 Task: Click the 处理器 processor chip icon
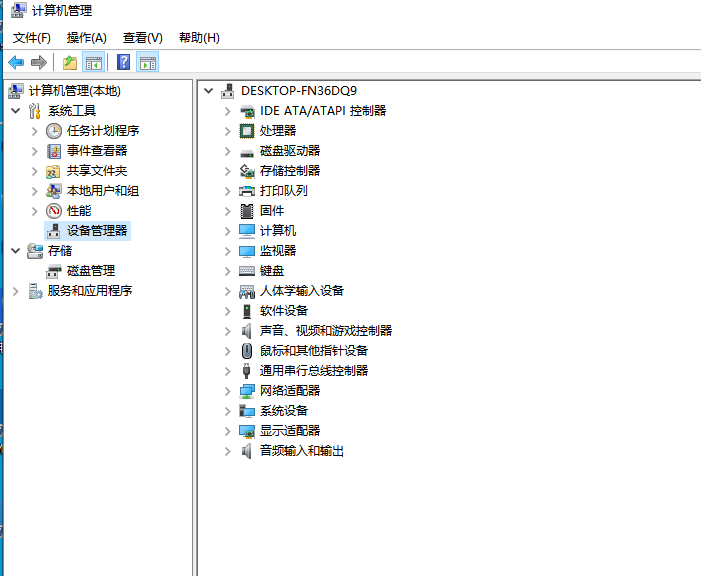[x=247, y=131]
